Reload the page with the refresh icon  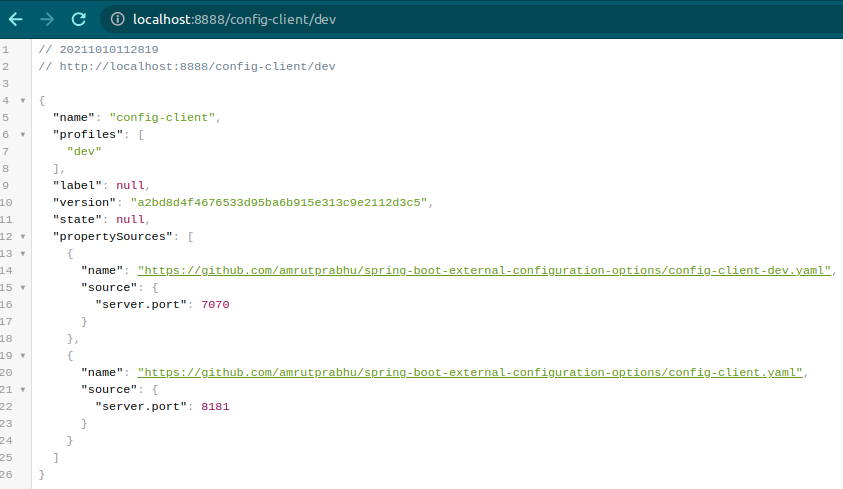(x=79, y=20)
